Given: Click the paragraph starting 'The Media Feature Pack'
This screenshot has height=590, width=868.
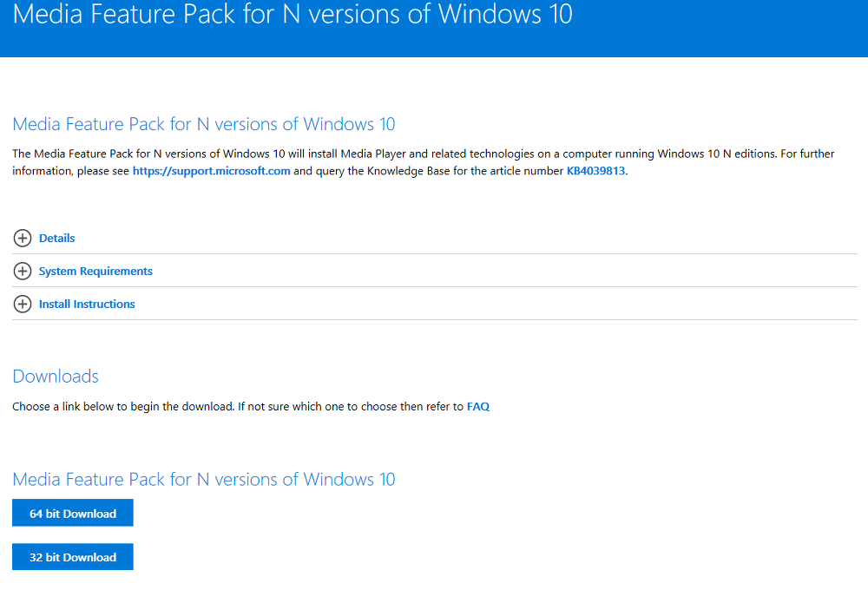Looking at the screenshot, I should [x=424, y=162].
